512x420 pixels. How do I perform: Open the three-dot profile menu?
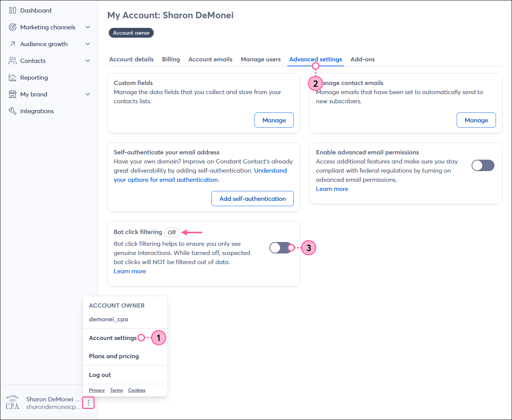(89, 402)
